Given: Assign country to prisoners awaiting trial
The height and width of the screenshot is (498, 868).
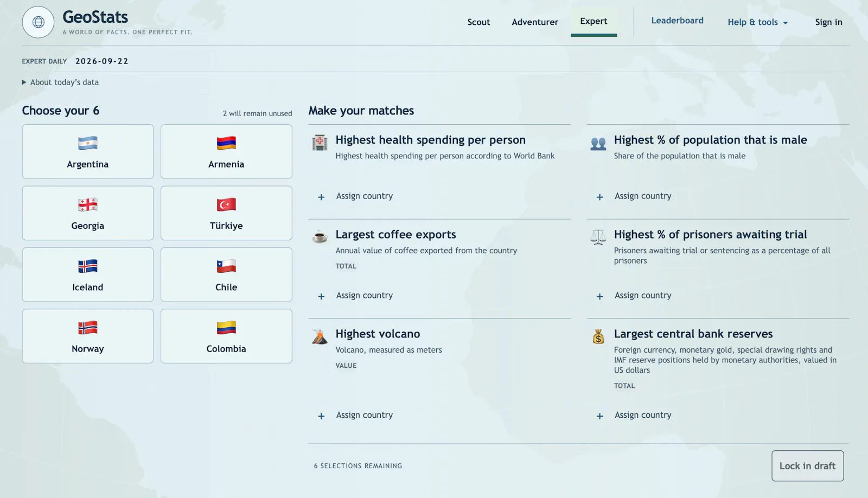Looking at the screenshot, I should pyautogui.click(x=643, y=295).
